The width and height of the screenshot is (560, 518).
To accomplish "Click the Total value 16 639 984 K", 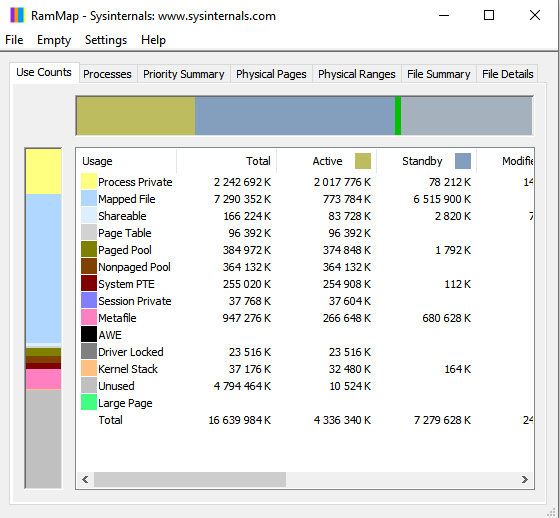I will click(x=240, y=420).
